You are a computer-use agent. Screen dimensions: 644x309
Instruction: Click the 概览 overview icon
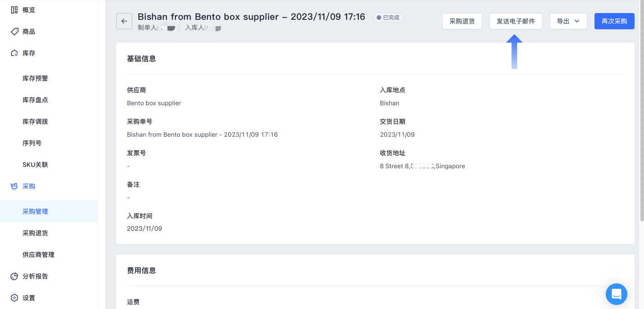[x=14, y=10]
